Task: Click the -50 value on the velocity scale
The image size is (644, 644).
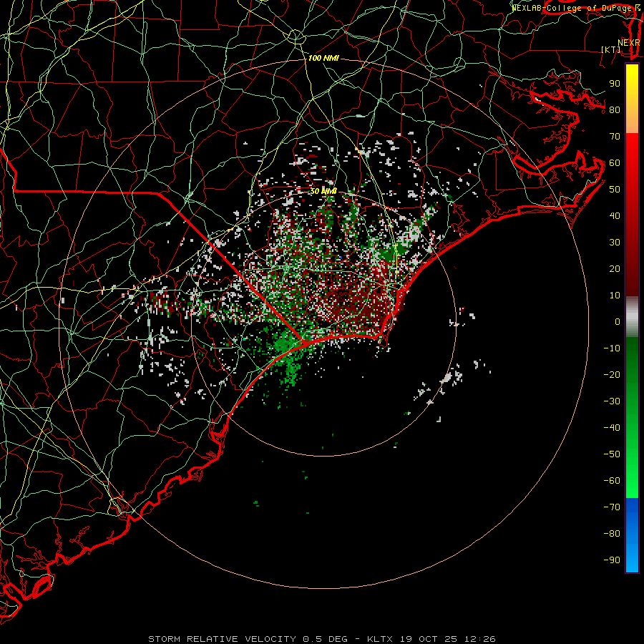Action: click(612, 454)
